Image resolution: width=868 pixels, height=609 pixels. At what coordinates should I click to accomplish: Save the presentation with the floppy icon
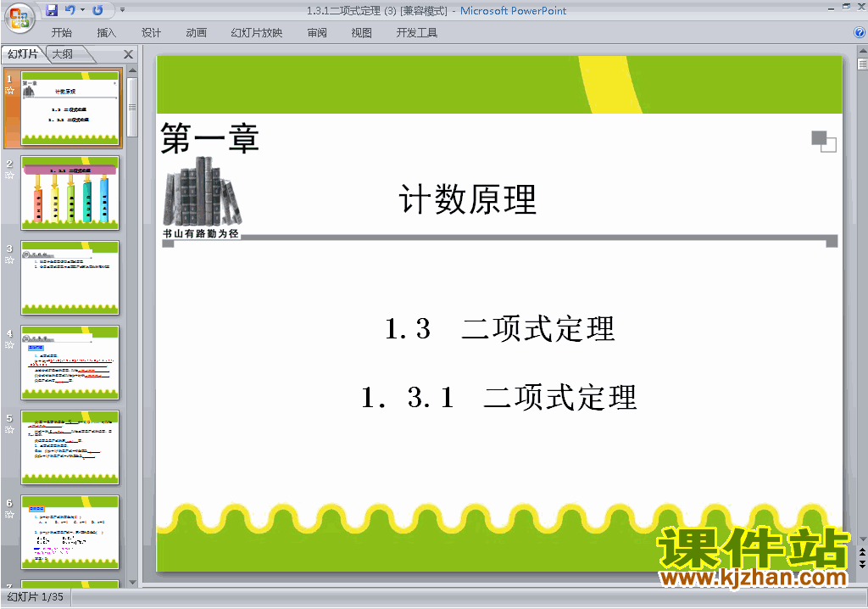[52, 10]
